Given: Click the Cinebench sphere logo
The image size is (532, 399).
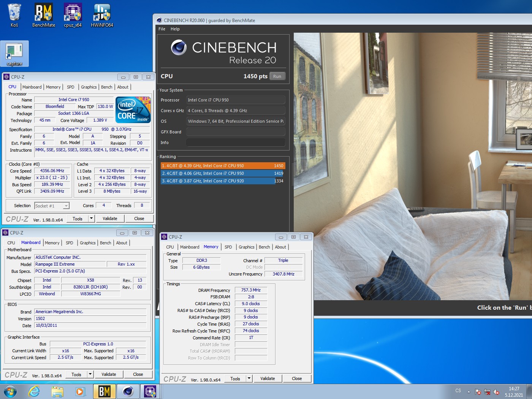Looking at the screenshot, I should (179, 47).
